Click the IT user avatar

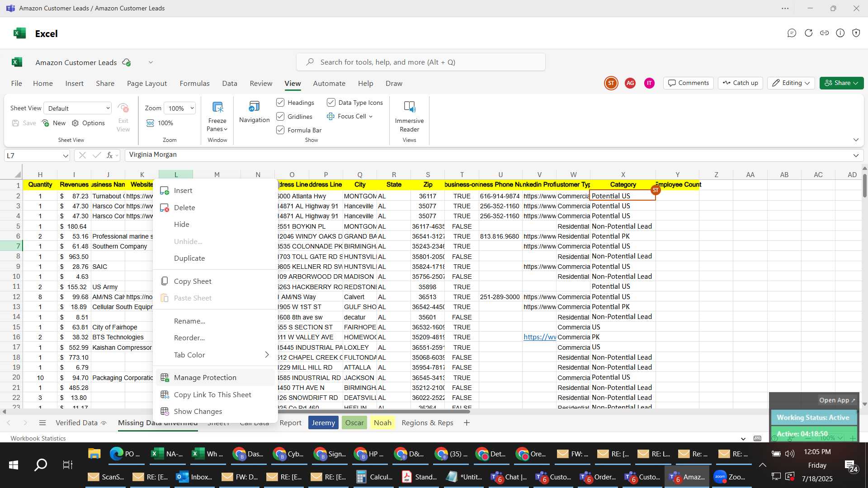[649, 83]
